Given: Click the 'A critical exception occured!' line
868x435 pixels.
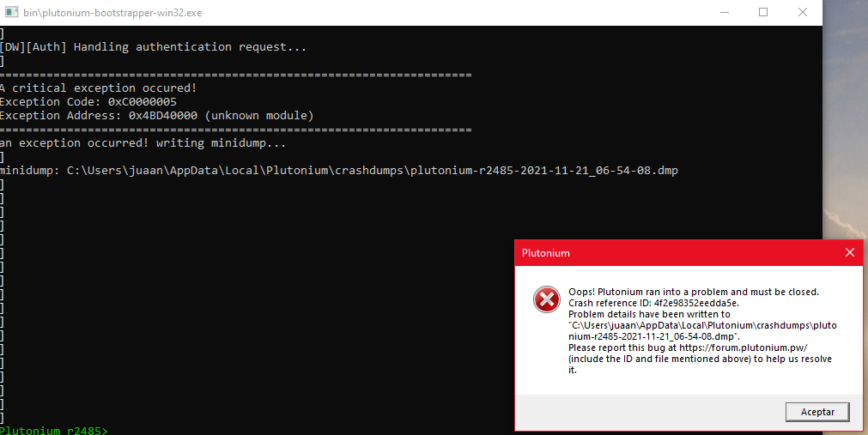Looking at the screenshot, I should click(x=99, y=88).
